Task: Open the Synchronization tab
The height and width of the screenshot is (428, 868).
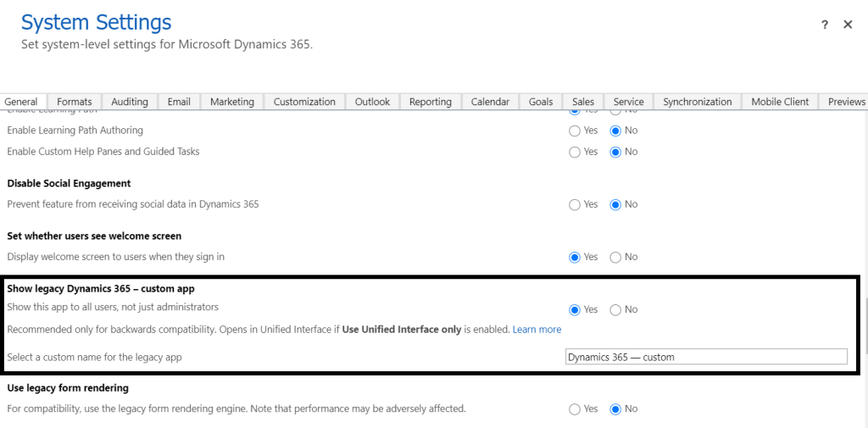Action: tap(697, 102)
